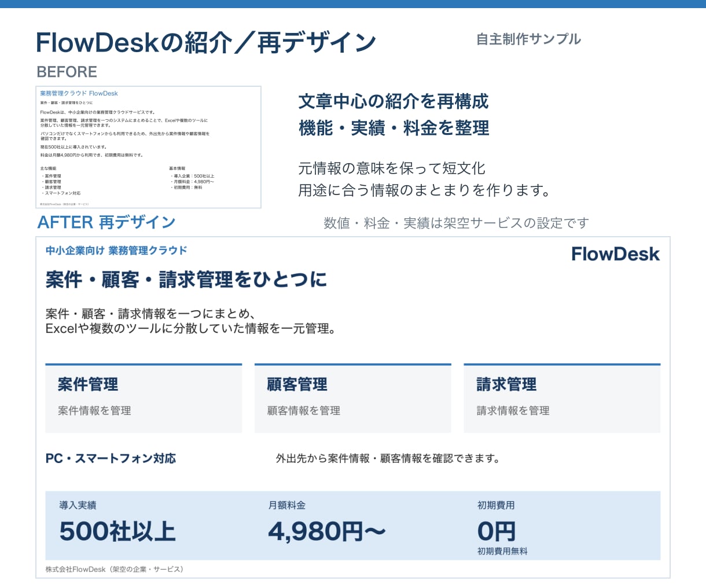Click the '請求情報を管理' card description
This screenshot has width=706, height=588.
point(513,410)
